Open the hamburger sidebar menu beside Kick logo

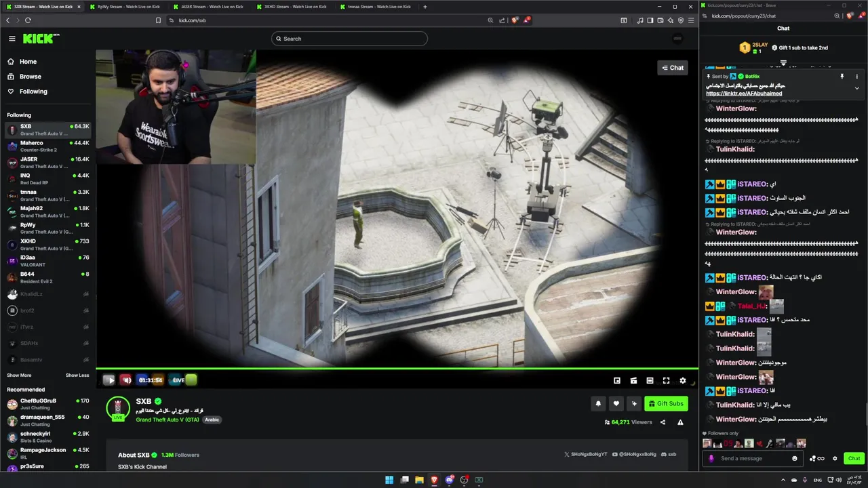12,39
